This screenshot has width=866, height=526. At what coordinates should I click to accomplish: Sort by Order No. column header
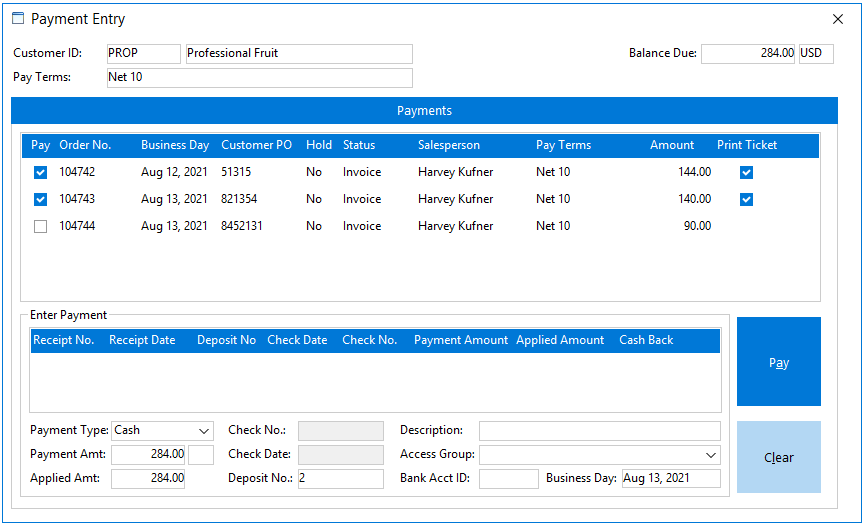[85, 145]
